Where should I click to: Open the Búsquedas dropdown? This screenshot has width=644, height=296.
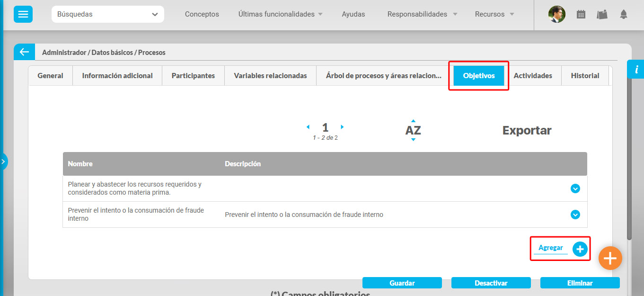pyautogui.click(x=108, y=14)
